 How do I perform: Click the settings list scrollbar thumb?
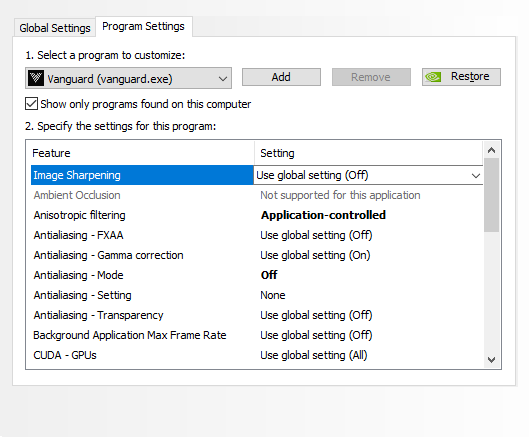coord(492,195)
